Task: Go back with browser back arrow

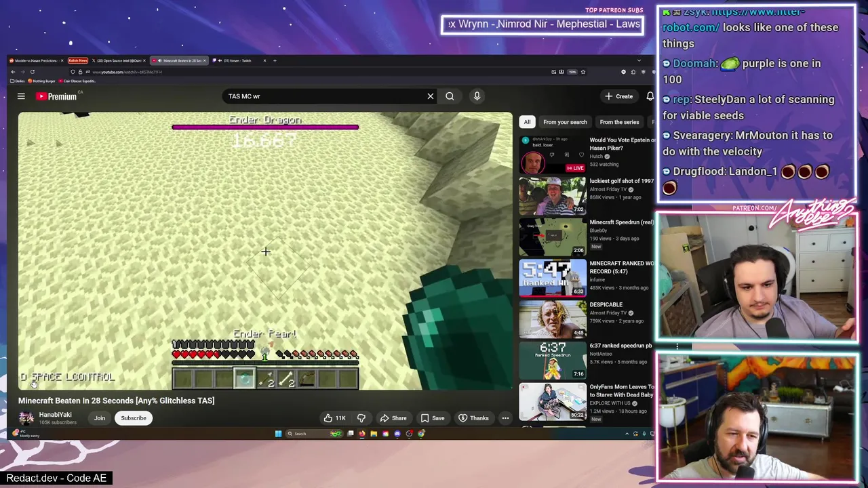Action: [x=13, y=72]
